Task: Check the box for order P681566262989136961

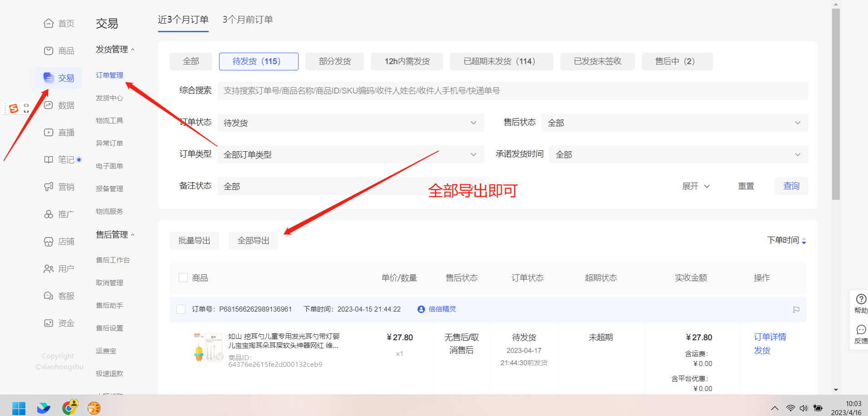Action: tap(181, 309)
